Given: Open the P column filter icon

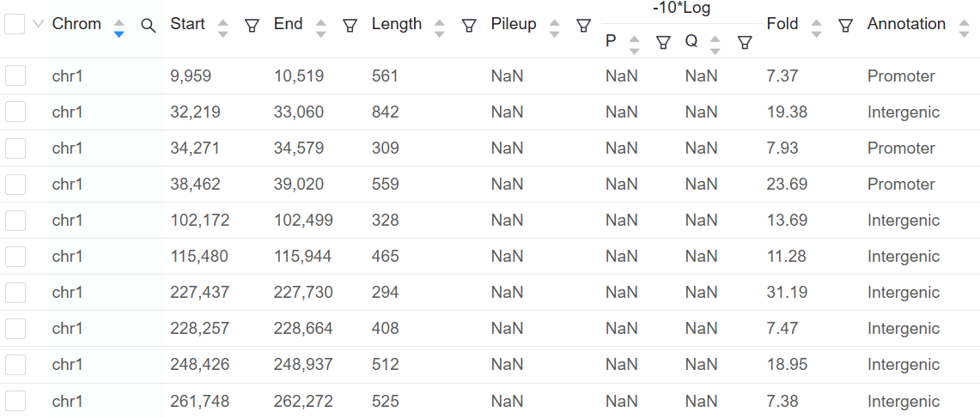Looking at the screenshot, I should click(x=663, y=43).
